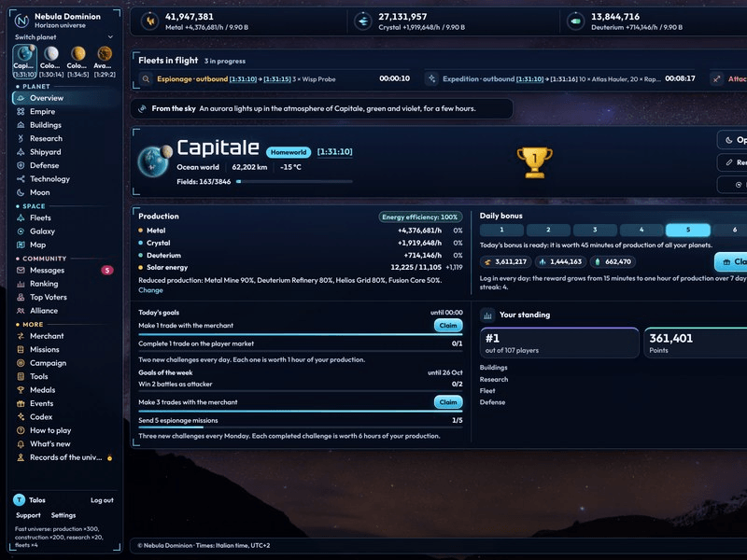This screenshot has width=747, height=560.
Task: Click the Talos avatar icon
Action: pyautogui.click(x=19, y=499)
